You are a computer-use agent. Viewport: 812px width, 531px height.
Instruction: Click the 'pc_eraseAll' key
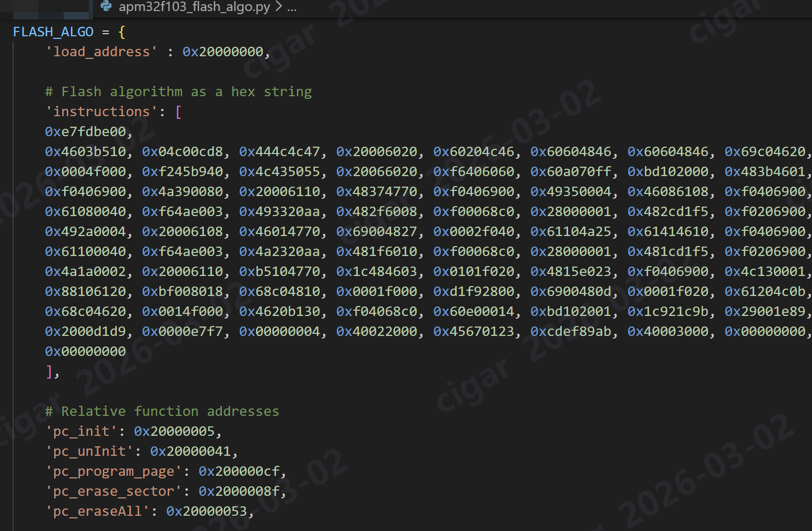click(97, 512)
